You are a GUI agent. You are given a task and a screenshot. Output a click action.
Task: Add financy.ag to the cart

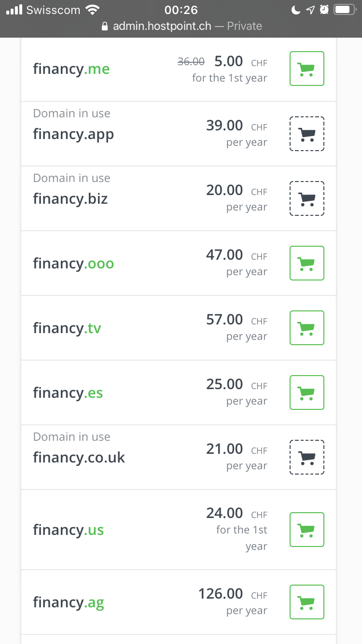click(x=306, y=602)
